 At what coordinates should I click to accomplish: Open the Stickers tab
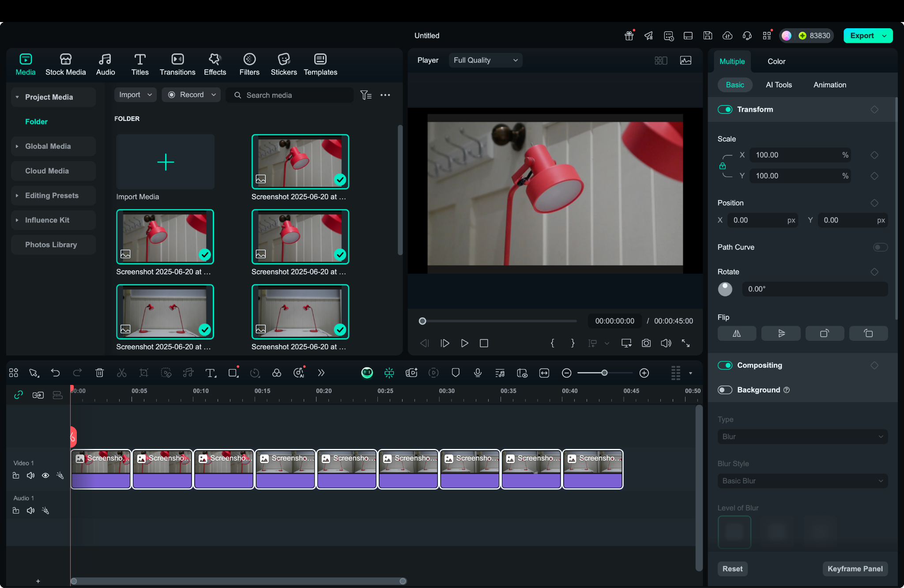pos(284,64)
